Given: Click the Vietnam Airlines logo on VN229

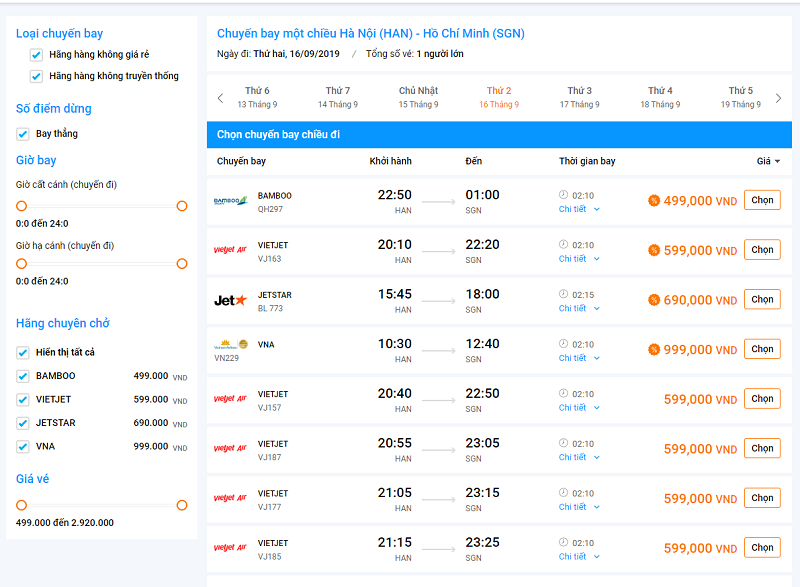Looking at the screenshot, I should (231, 344).
